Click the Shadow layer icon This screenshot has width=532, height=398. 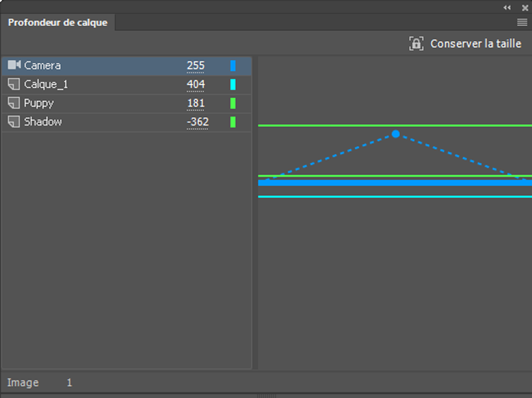[x=13, y=122]
